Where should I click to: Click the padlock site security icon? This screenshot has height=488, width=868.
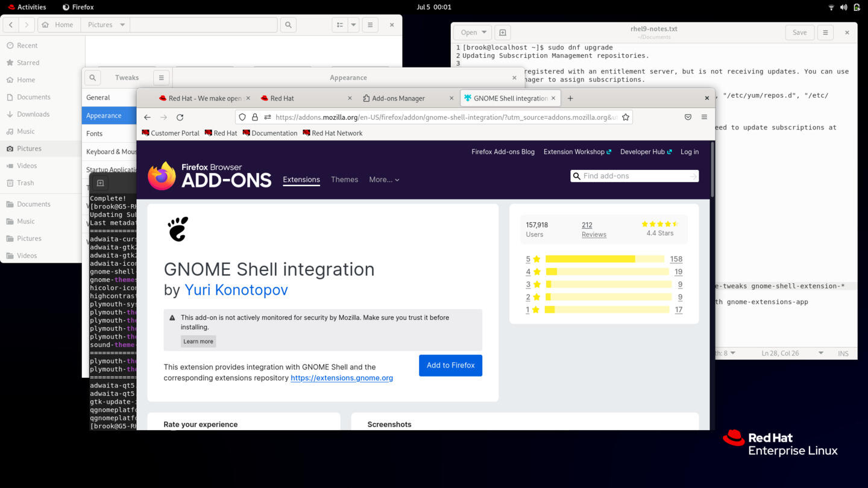[x=255, y=117]
